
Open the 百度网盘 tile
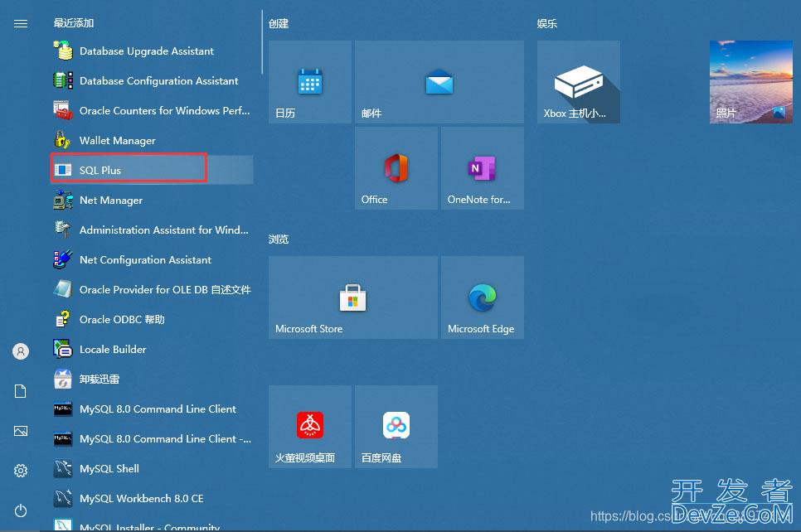396,426
